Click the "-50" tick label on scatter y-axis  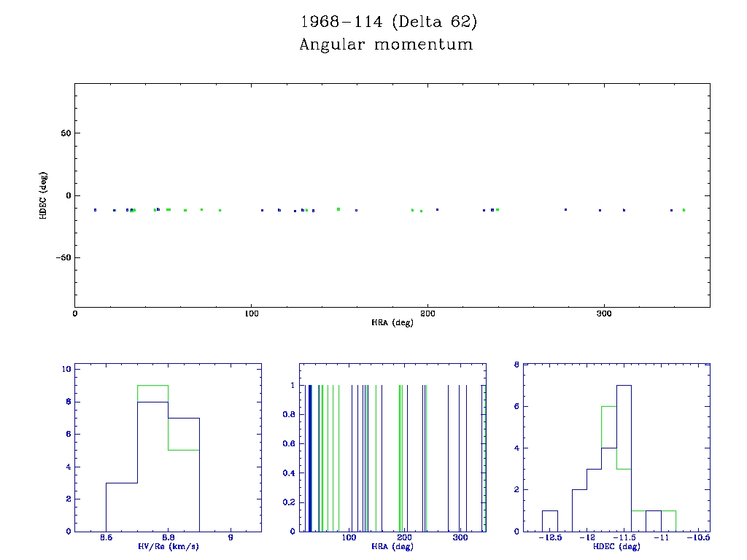click(63, 257)
